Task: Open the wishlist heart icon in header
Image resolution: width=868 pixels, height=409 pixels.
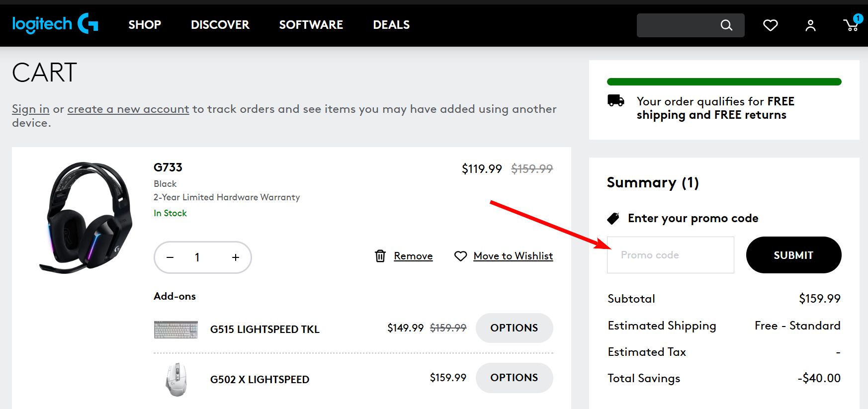Action: (x=770, y=25)
